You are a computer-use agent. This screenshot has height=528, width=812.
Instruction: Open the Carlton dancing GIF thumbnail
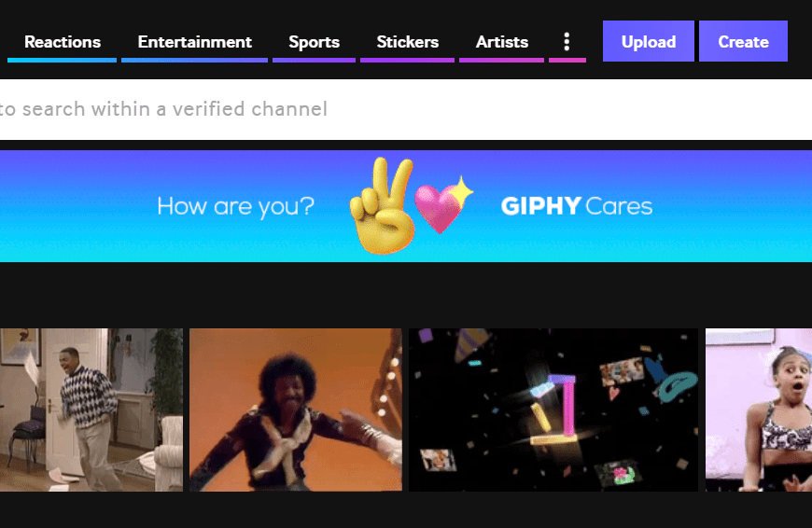tap(91, 410)
